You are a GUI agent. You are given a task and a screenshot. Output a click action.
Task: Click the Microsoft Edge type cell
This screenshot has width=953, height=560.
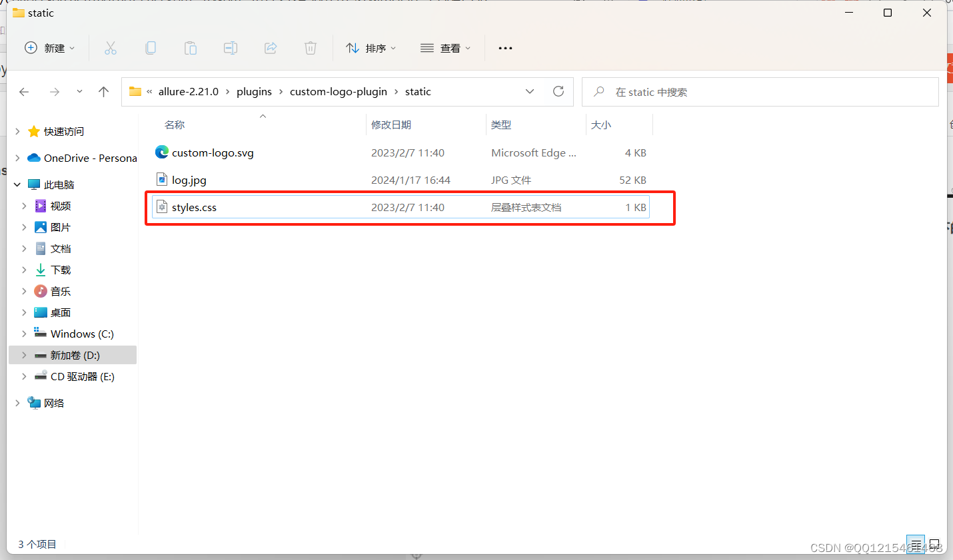(534, 153)
